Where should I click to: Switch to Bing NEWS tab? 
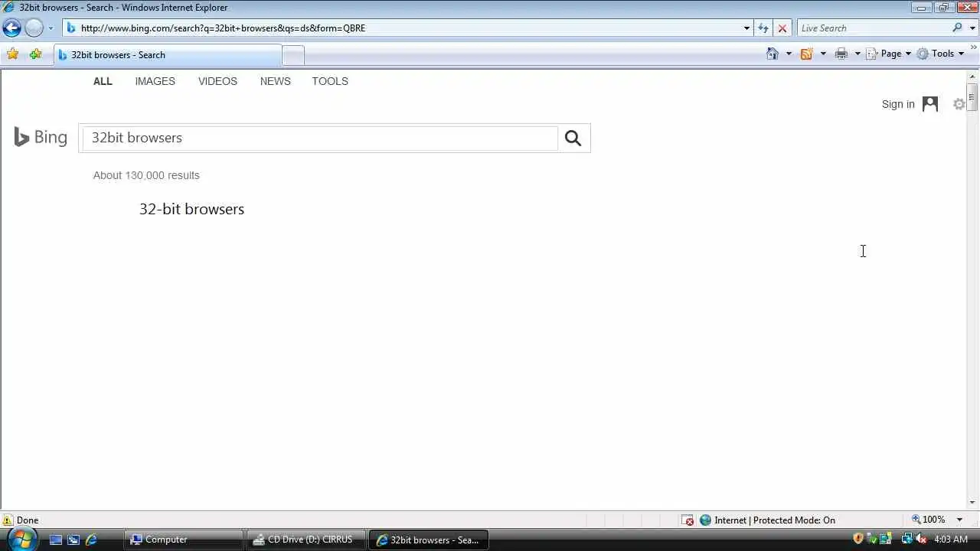click(x=275, y=81)
